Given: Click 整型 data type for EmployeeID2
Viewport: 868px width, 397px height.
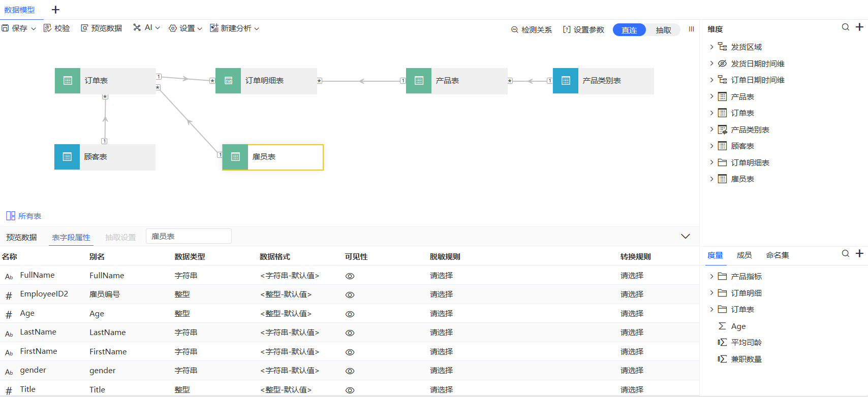Looking at the screenshot, I should point(182,294).
